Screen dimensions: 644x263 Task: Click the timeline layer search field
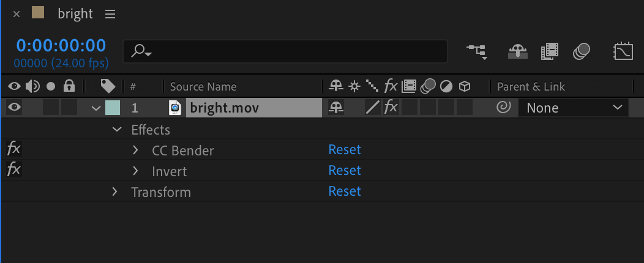pos(285,51)
